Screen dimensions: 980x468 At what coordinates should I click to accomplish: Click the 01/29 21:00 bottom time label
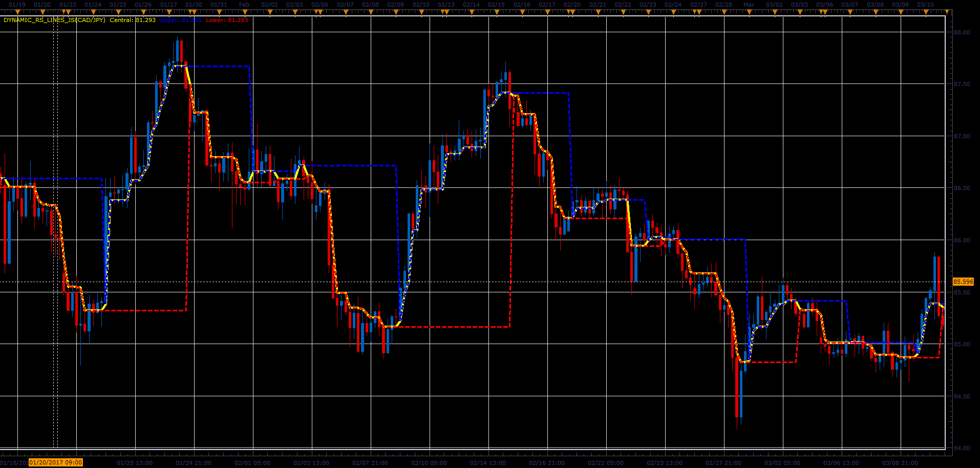[x=194, y=463]
